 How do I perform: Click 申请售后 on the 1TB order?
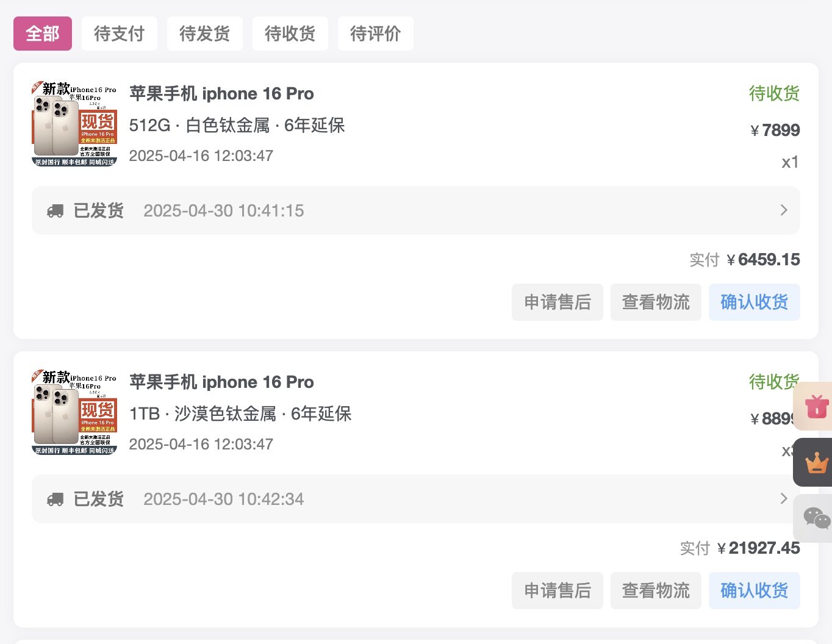coord(557,590)
